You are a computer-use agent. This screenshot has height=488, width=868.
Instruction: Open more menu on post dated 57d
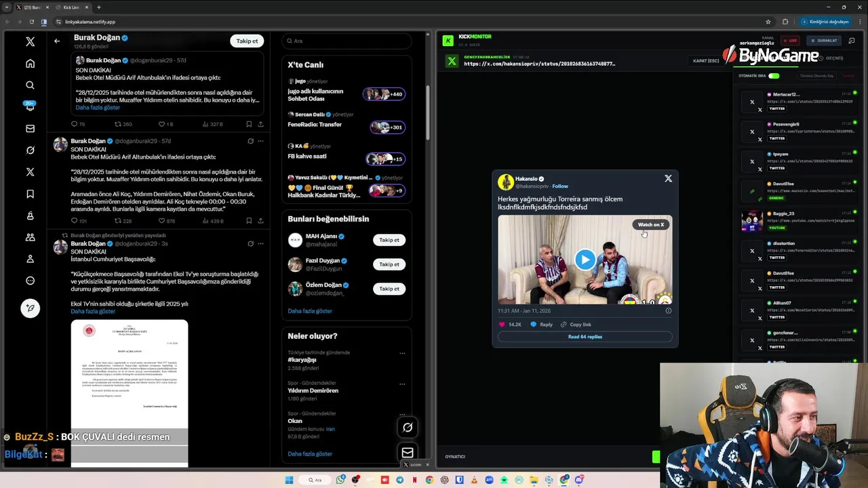point(260,141)
